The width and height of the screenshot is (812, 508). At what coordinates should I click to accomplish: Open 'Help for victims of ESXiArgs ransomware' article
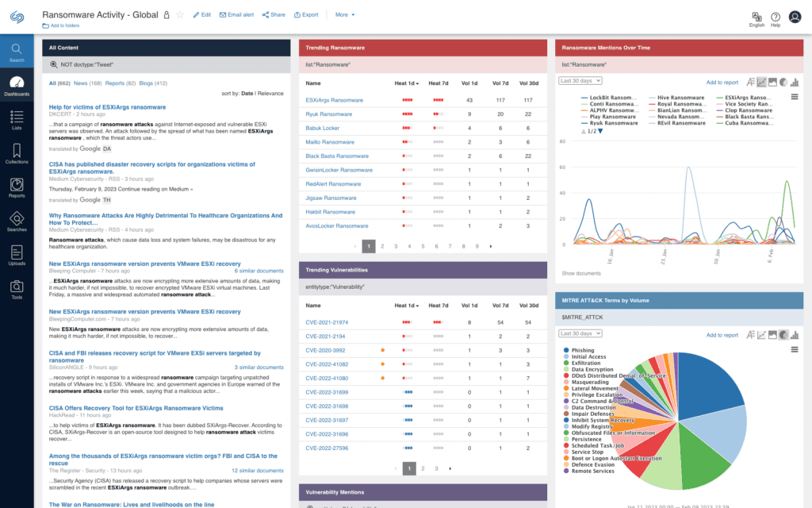[x=107, y=107]
